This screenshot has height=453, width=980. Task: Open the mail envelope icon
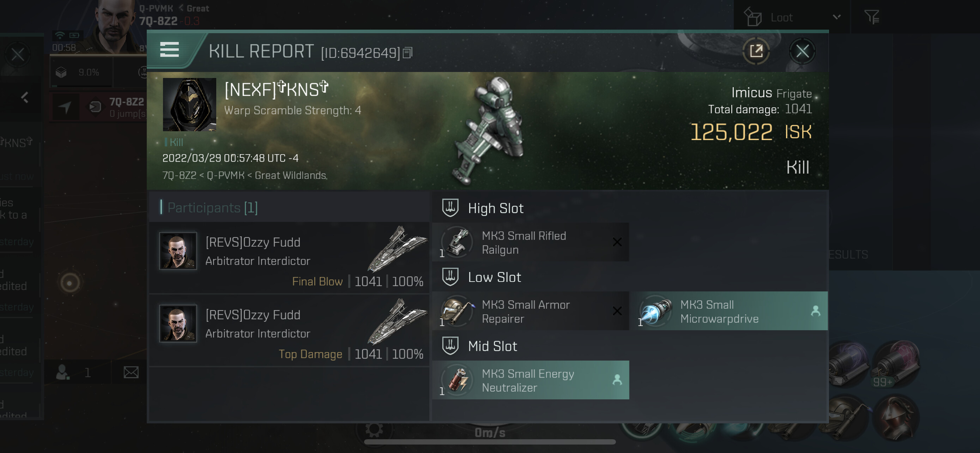click(x=131, y=372)
